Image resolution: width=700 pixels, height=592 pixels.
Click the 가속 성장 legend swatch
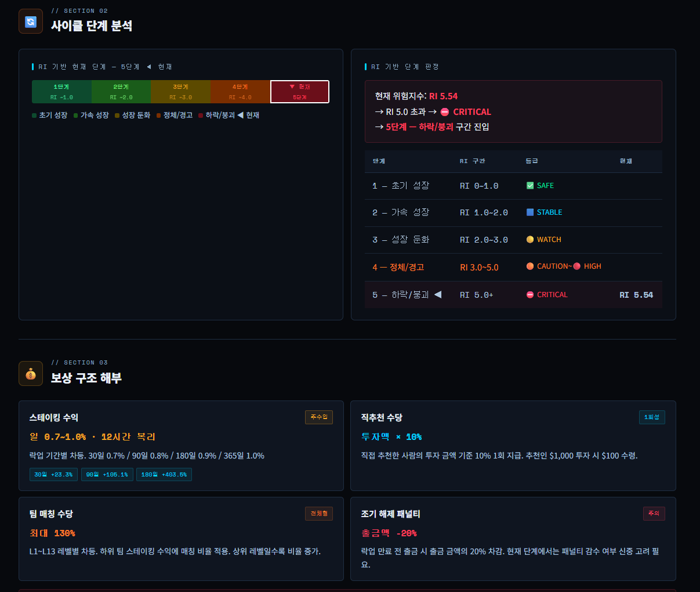(76, 115)
